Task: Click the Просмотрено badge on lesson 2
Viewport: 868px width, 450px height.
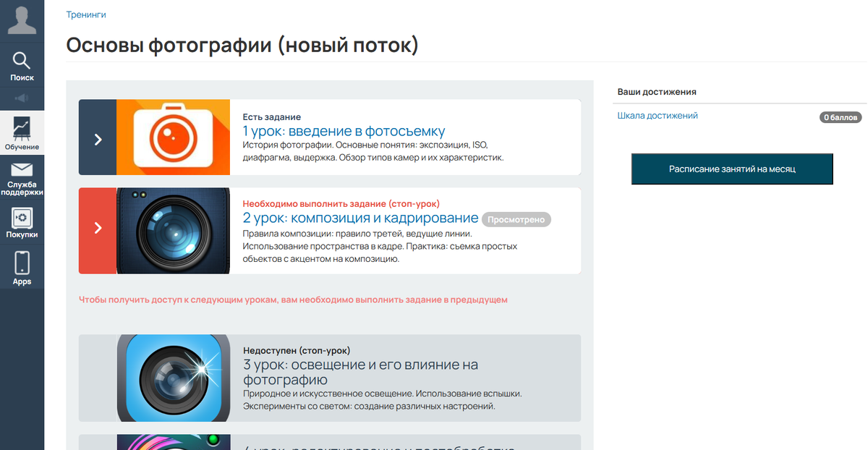Action: (x=516, y=219)
